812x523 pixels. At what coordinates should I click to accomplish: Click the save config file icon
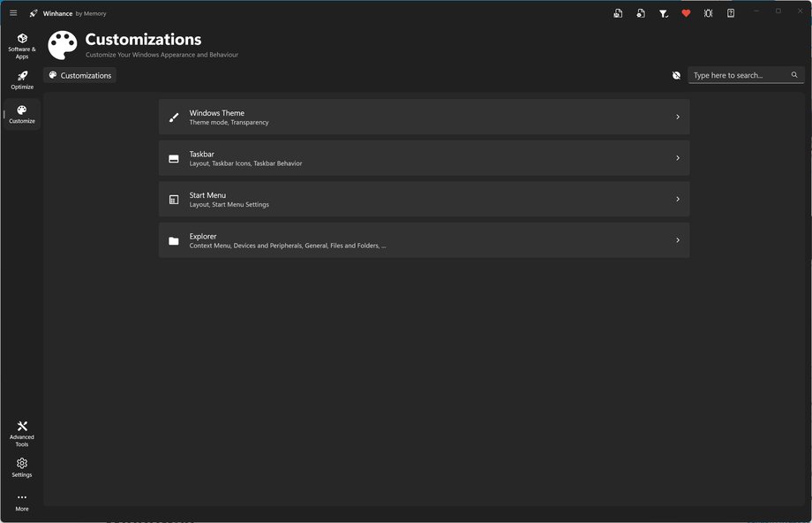point(618,13)
